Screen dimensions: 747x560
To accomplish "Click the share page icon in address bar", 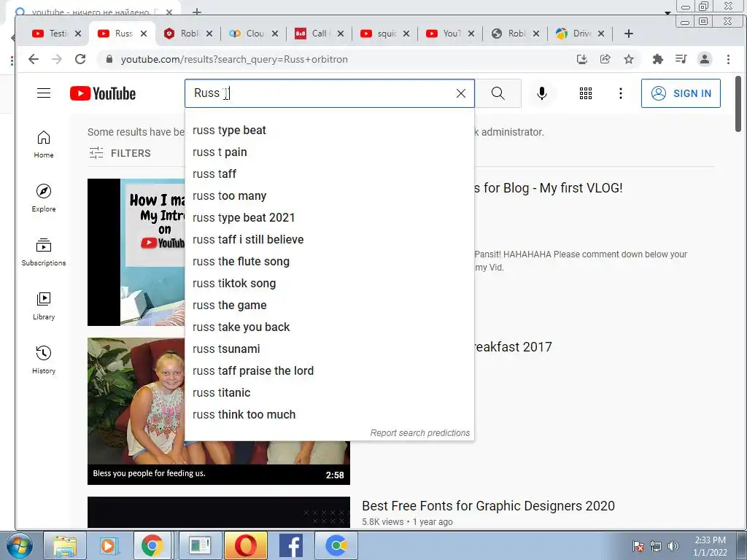I will click(605, 59).
